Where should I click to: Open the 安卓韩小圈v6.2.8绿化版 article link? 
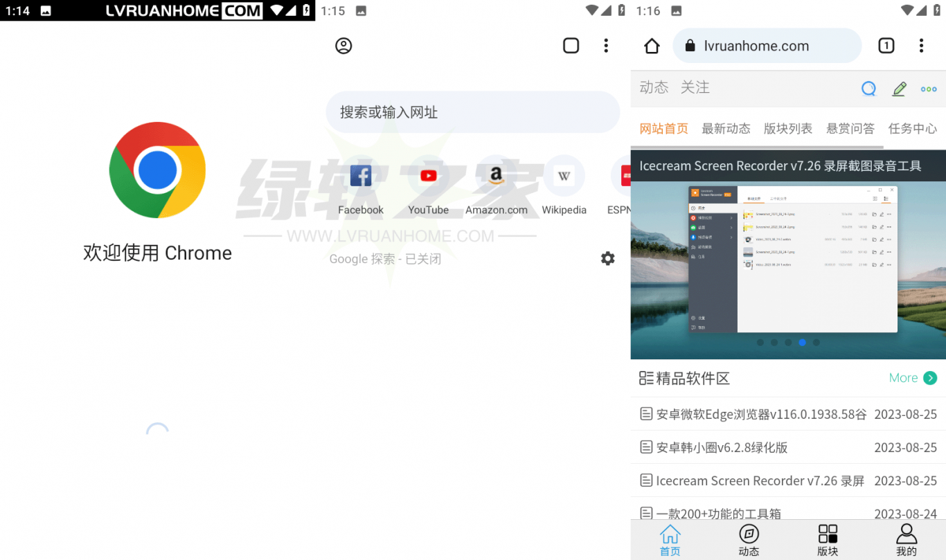(722, 447)
